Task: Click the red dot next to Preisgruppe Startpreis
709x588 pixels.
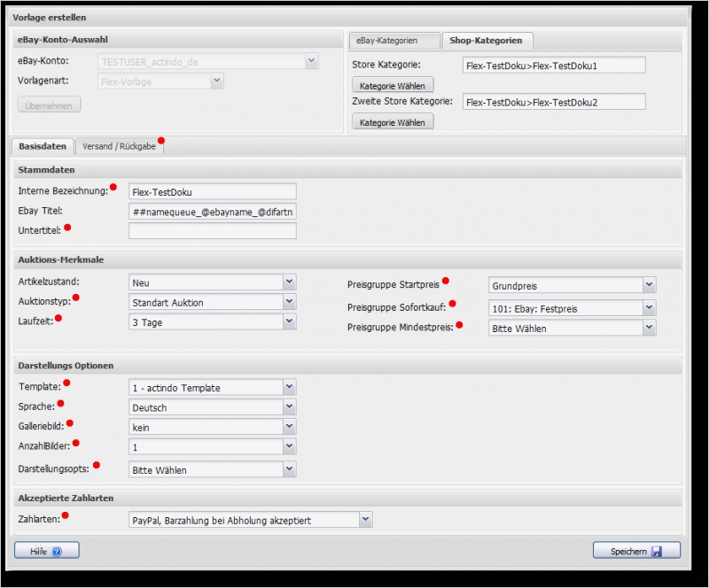Action: coord(446,281)
